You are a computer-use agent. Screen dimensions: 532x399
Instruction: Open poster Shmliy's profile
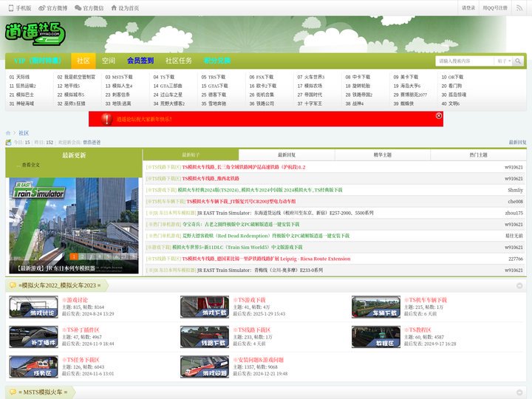[516, 190]
